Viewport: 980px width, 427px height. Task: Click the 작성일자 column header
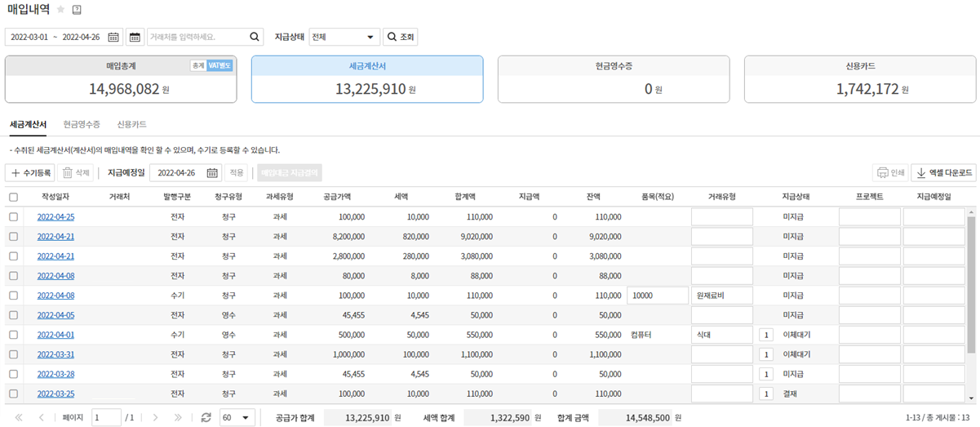(55, 197)
